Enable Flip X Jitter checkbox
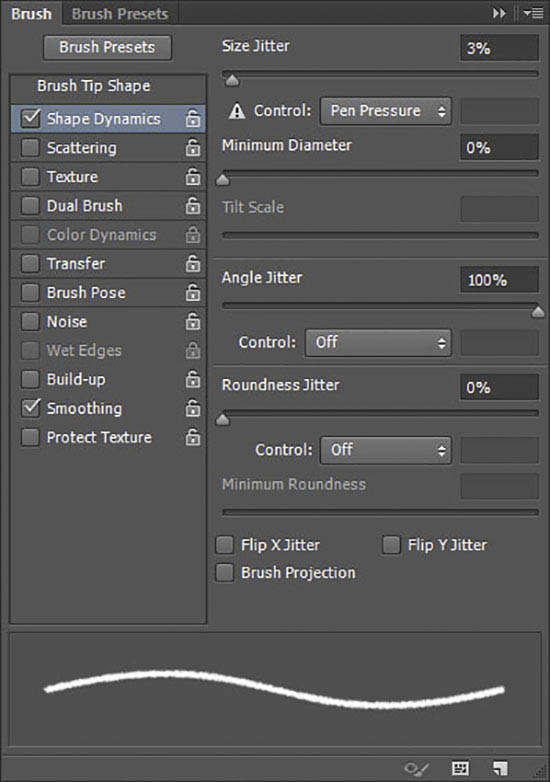550x782 pixels. [224, 545]
